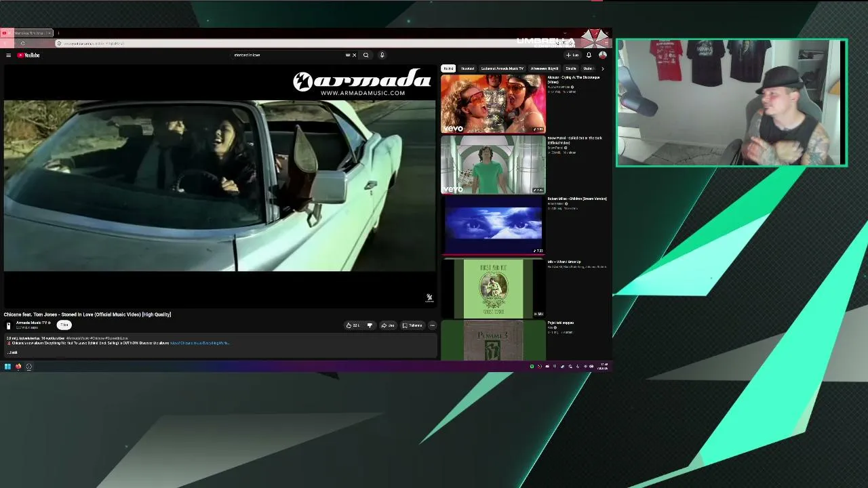The height and width of the screenshot is (488, 868).
Task: Select the 'Aiheeseen liittyvät' filter chip
Action: point(545,68)
